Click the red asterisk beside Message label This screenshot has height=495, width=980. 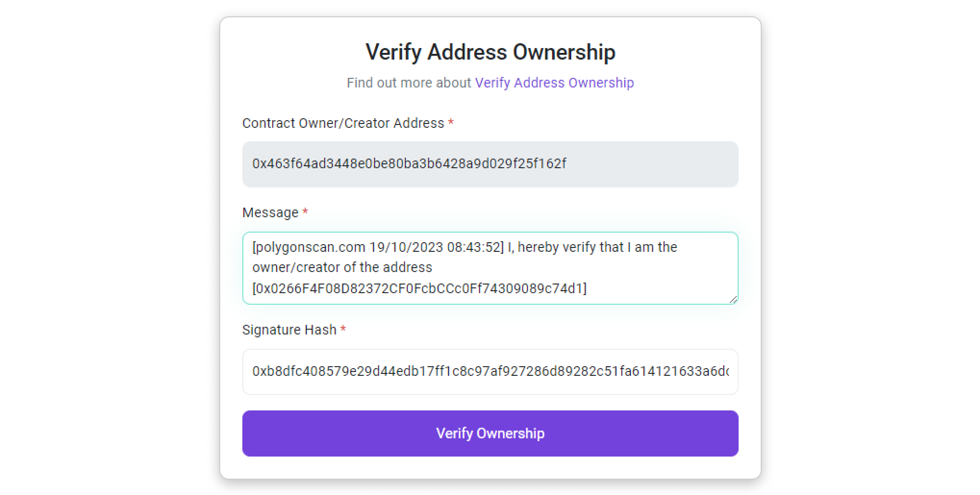point(305,212)
